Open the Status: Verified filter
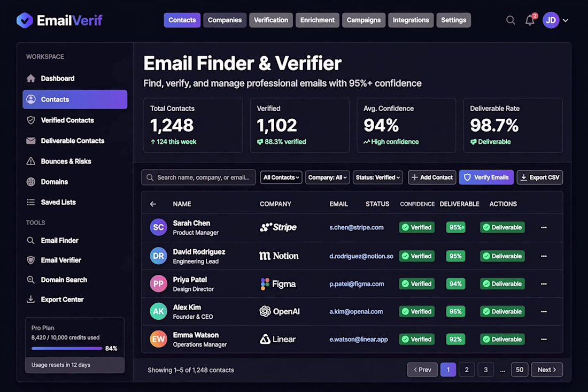588x392 pixels. 377,178
